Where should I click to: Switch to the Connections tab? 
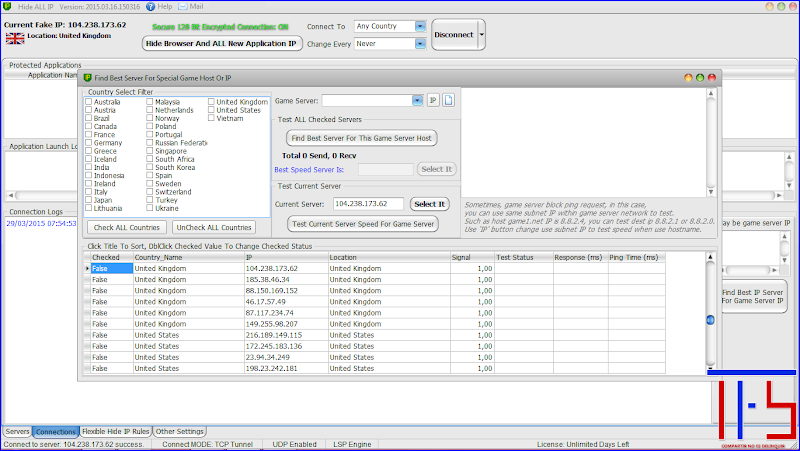[x=56, y=432]
